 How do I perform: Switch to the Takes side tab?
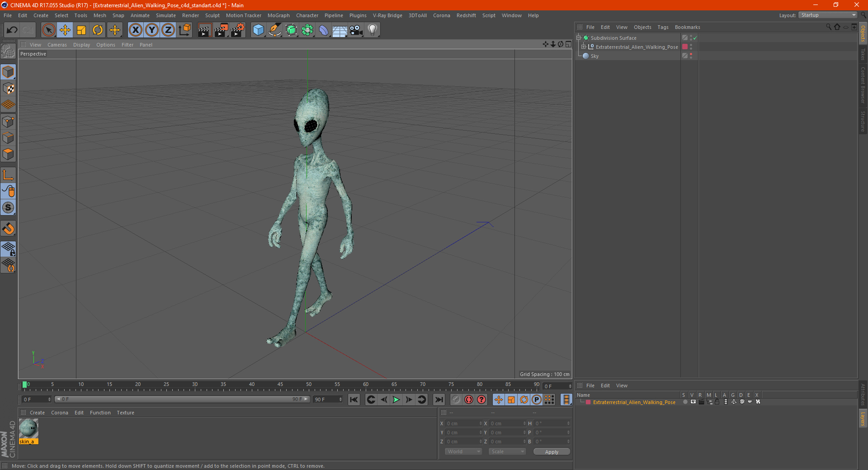[863, 54]
